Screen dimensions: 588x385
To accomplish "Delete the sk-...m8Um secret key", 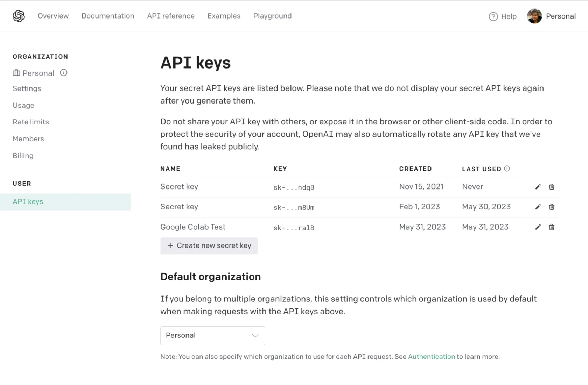I will [552, 207].
